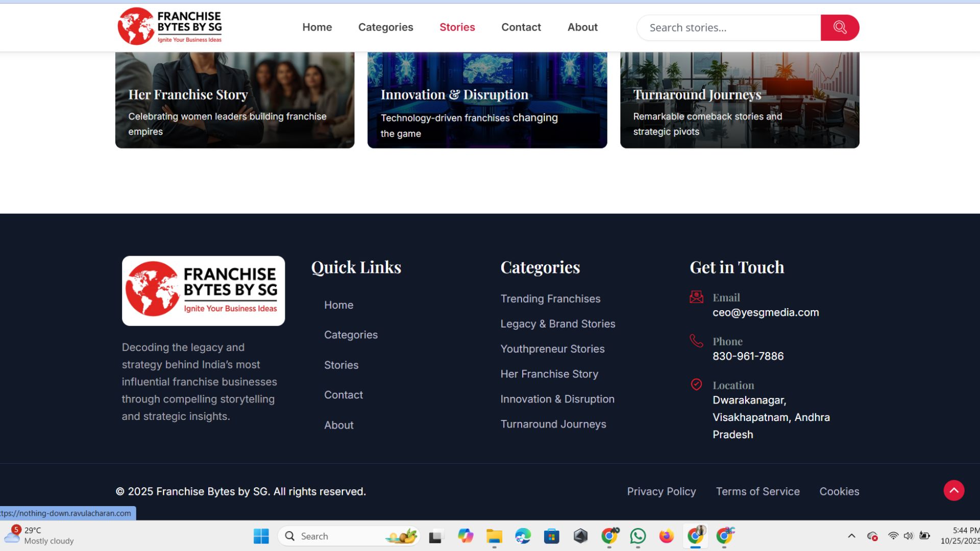The image size is (980, 551).
Task: Click the Youthpreneur Stories footer link
Action: [x=552, y=349]
